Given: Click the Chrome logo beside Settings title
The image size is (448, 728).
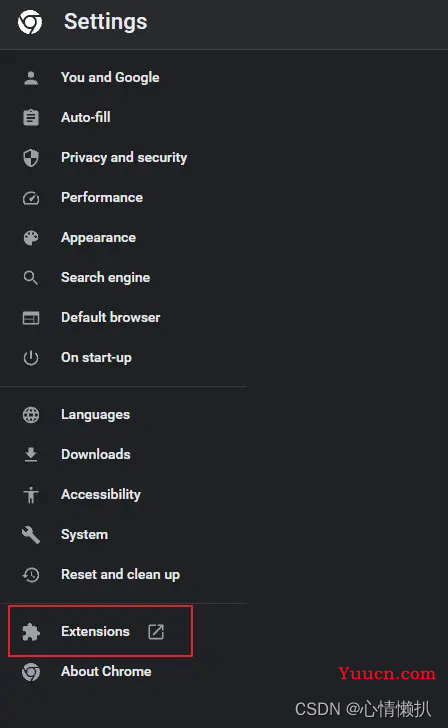Looking at the screenshot, I should (x=30, y=22).
